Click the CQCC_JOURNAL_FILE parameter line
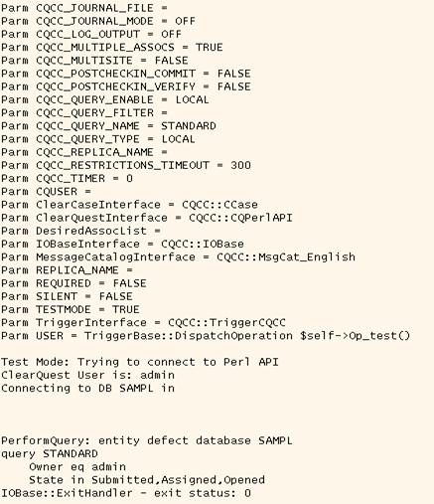The height and width of the screenshot is (504, 434). coord(84,8)
